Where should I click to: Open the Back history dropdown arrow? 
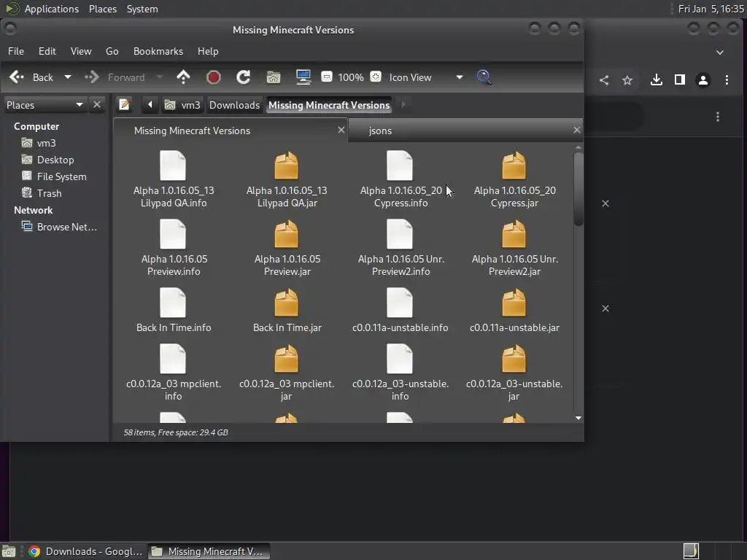click(x=68, y=77)
